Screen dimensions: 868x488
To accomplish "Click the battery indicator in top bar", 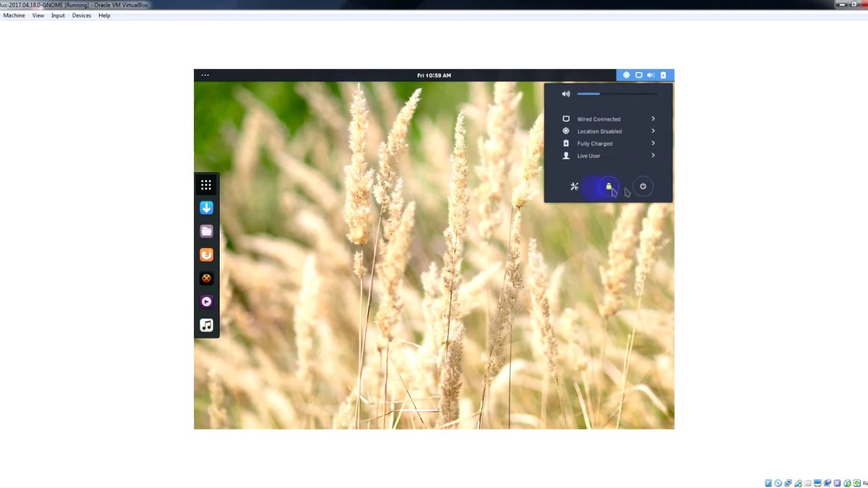I will 663,75.
